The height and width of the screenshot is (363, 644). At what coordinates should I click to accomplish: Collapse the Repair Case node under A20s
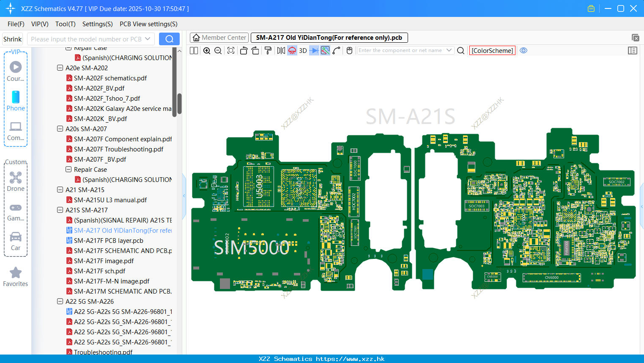[x=69, y=169]
